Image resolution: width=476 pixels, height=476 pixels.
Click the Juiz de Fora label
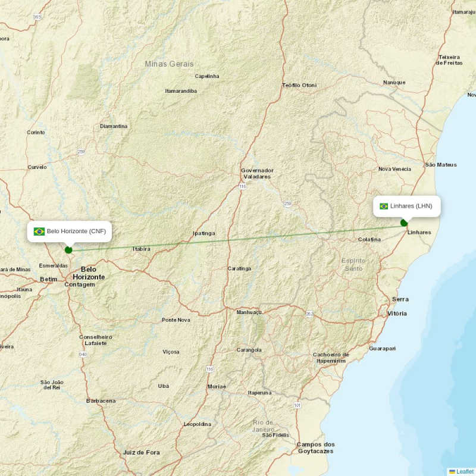141,452
